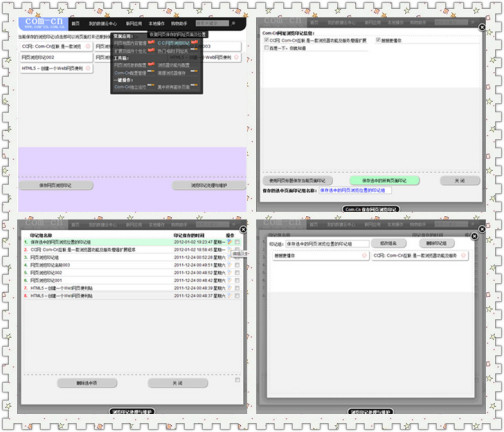The width and height of the screenshot is (504, 432).
Task: Choose Com-Cn配置管理 from the dropdown menu
Action: click(x=130, y=73)
